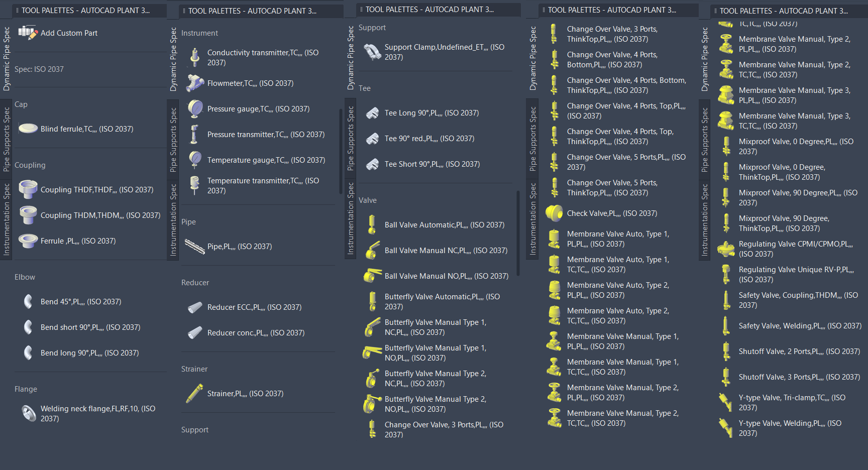Click the Ball Valve Manual NO icon

[x=372, y=276]
